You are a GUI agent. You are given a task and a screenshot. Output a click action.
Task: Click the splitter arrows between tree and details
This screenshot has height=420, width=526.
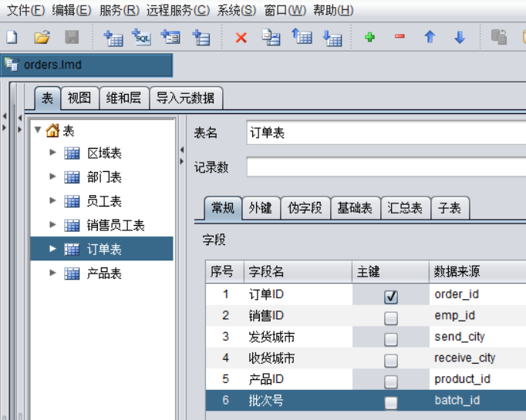tap(182, 156)
